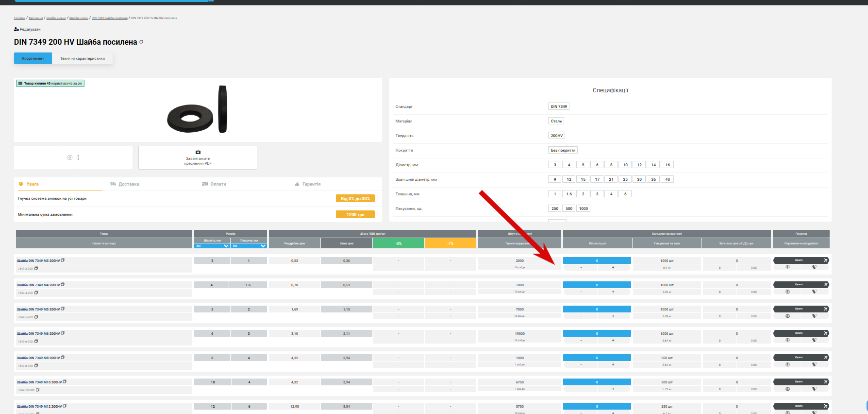The width and height of the screenshot is (868, 414).
Task: Select the Доставка info tab
Action: [125, 184]
